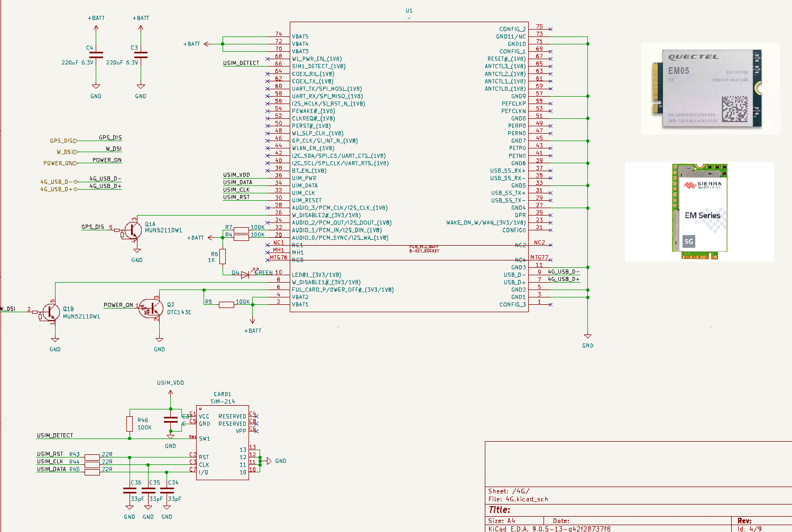Click the USIM_VDD power symbol arrow
Viewport: 792px width, 532px height.
tap(170, 394)
